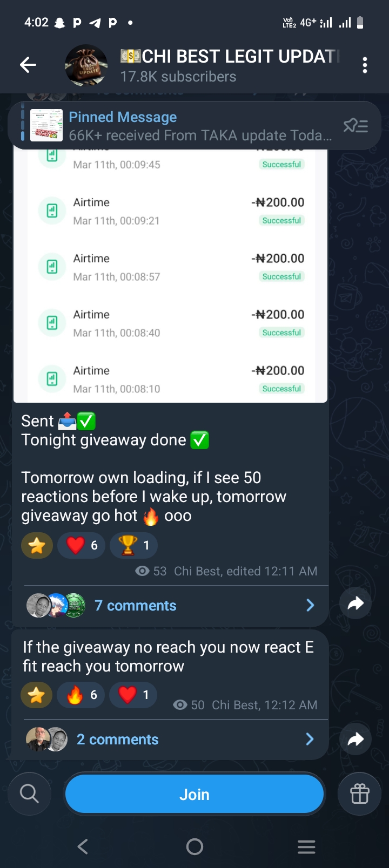
Task: Tap the back arrow in header
Action: pos(28,65)
